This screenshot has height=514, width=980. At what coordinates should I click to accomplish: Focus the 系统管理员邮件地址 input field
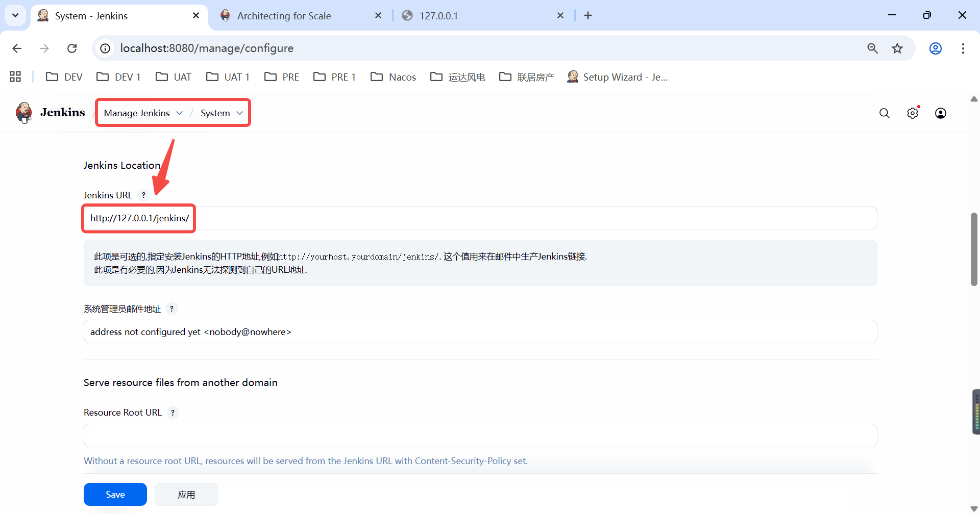pyautogui.click(x=480, y=332)
